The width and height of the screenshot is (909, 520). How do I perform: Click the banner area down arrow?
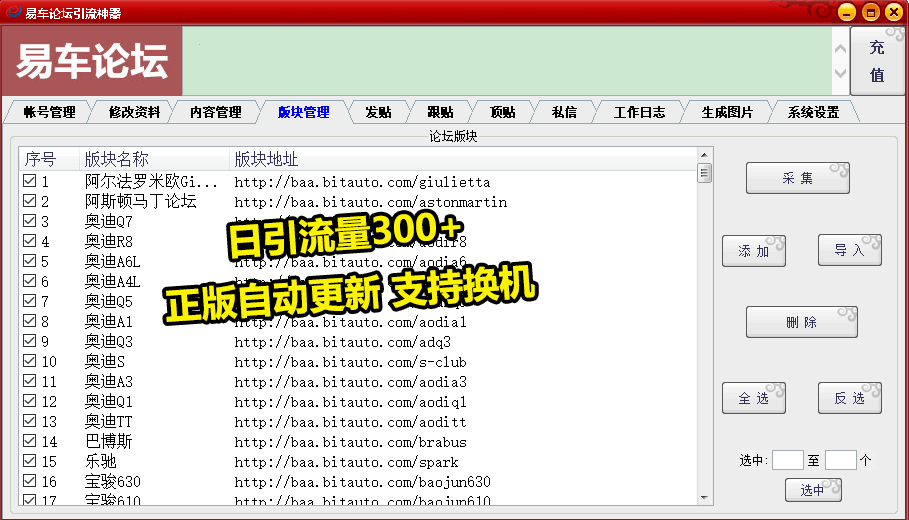840,73
